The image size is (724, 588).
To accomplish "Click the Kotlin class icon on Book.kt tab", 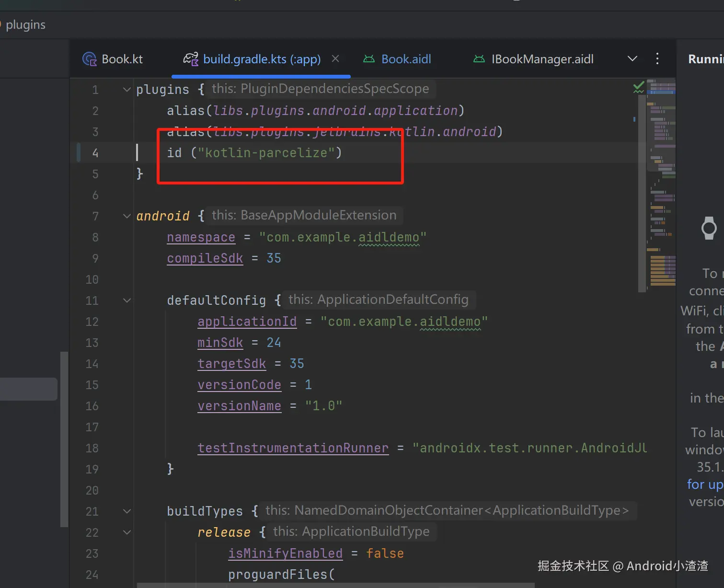I will [x=90, y=59].
